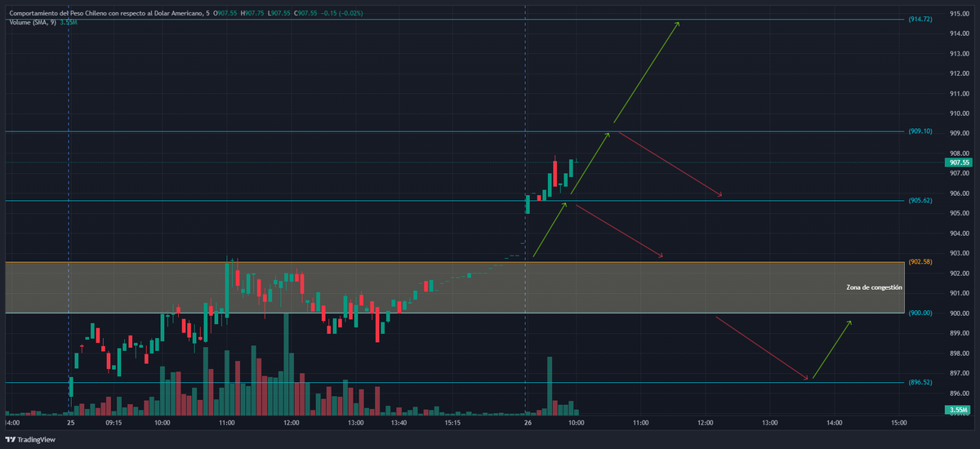Click the Volume (SMA, 9) indicator label
This screenshot has height=449, width=980.
(x=33, y=22)
